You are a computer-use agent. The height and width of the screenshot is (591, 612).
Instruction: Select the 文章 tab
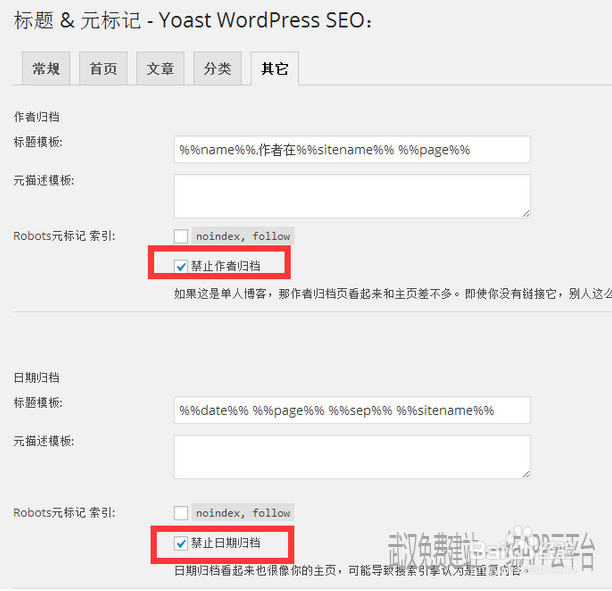click(160, 68)
